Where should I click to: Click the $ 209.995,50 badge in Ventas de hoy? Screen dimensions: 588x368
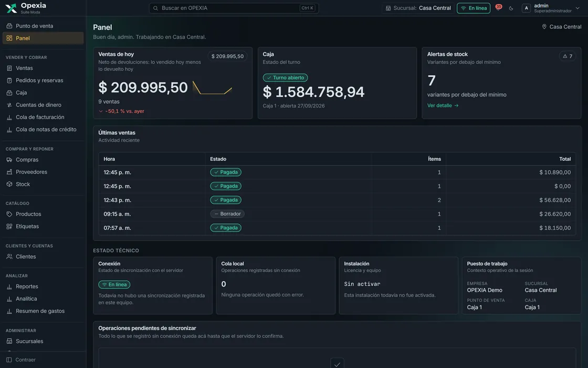tap(227, 56)
